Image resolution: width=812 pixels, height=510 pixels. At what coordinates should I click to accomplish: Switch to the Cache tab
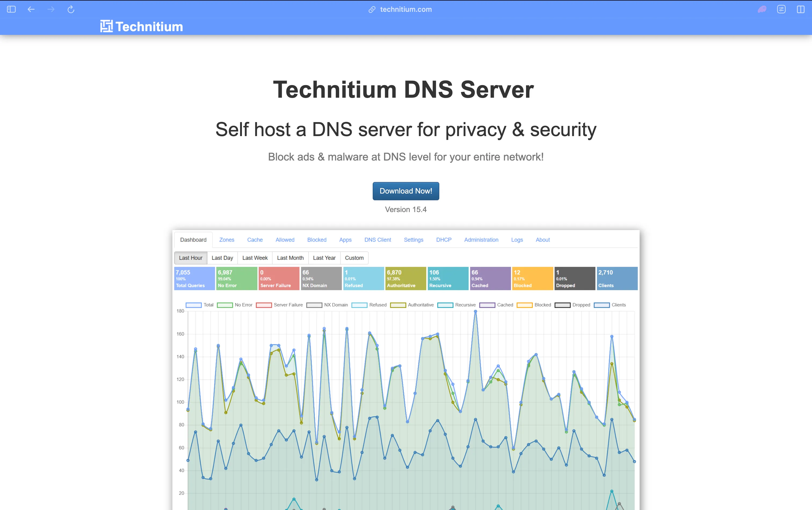[255, 240]
